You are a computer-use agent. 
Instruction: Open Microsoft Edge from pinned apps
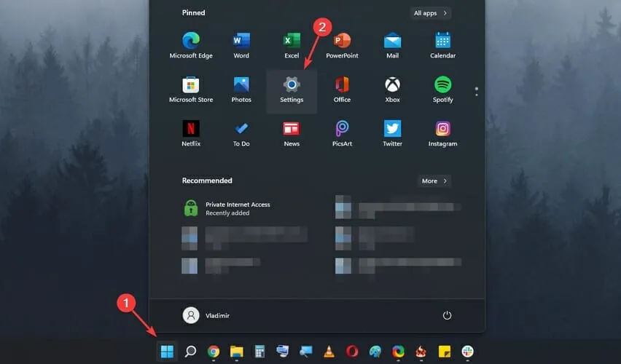tap(191, 45)
